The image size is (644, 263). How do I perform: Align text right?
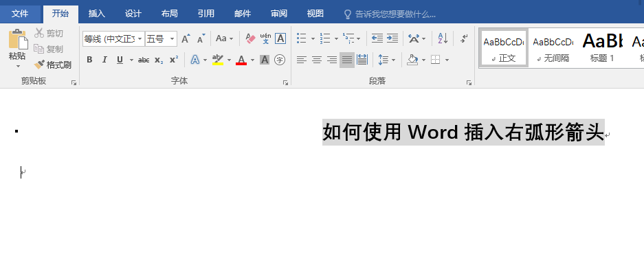click(332, 60)
